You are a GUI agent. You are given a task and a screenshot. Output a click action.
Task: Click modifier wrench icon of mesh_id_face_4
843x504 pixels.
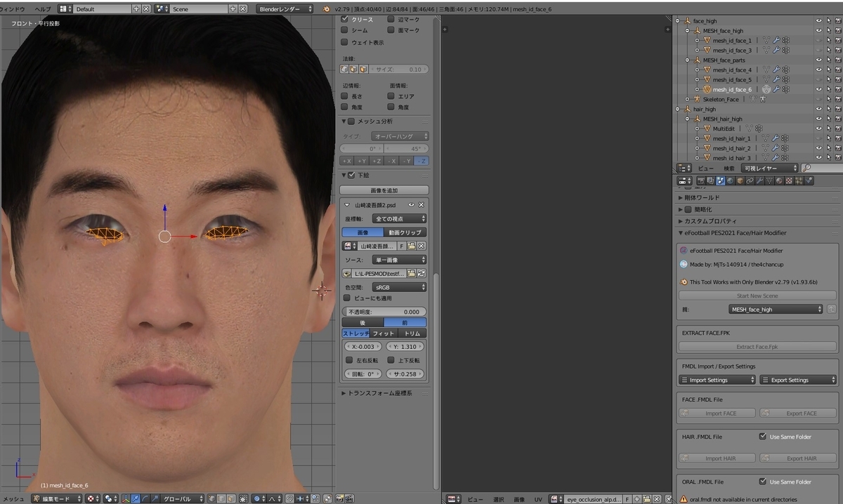(776, 70)
